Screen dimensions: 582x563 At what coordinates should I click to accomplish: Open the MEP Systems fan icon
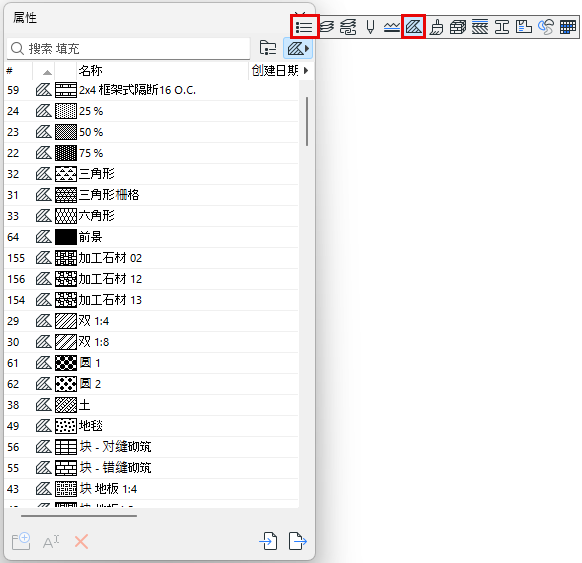click(x=546, y=27)
